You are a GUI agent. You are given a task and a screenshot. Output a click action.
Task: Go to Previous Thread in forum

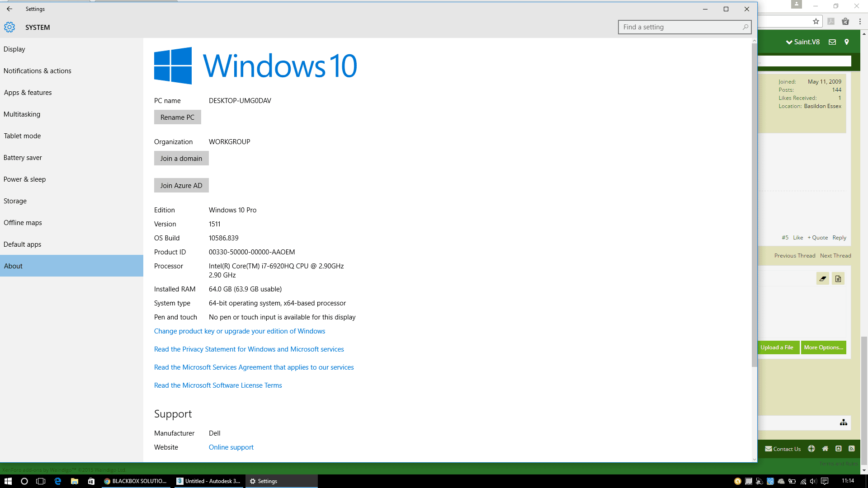[795, 256]
